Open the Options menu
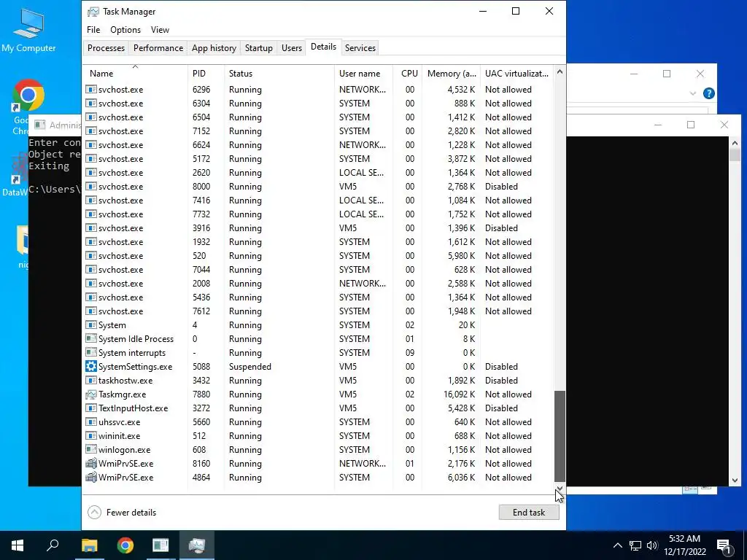The width and height of the screenshot is (747, 560). coord(125,29)
